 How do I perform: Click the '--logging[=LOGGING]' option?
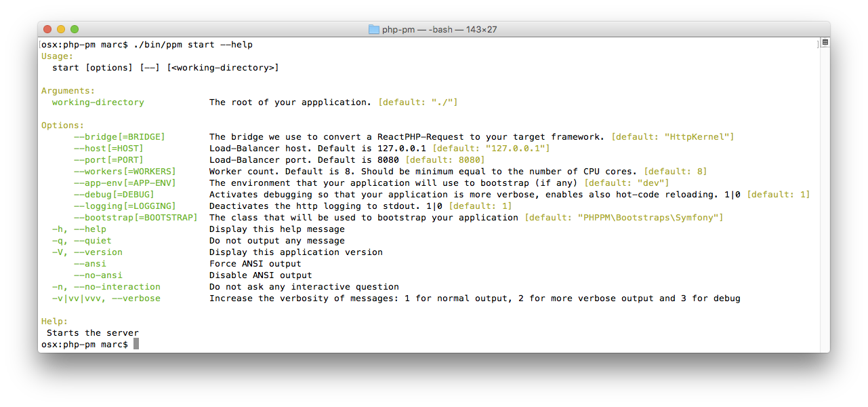pos(125,206)
